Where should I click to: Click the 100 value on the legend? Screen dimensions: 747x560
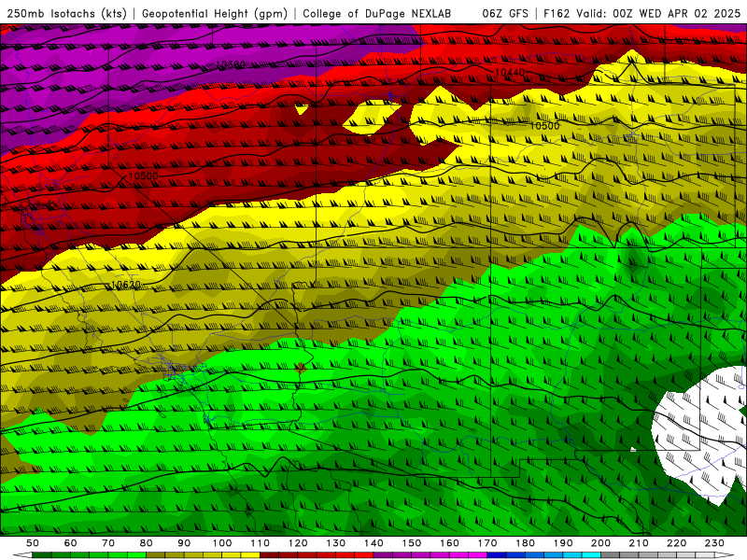point(222,543)
